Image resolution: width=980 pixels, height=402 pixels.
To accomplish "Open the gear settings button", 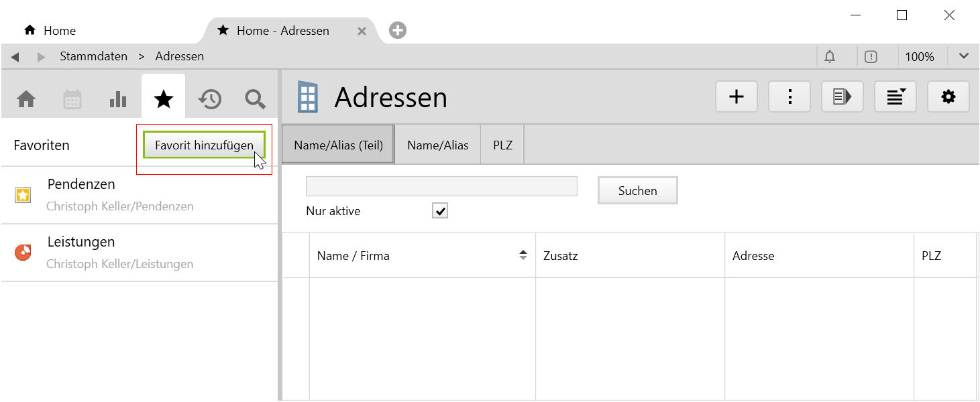I will click(x=948, y=97).
